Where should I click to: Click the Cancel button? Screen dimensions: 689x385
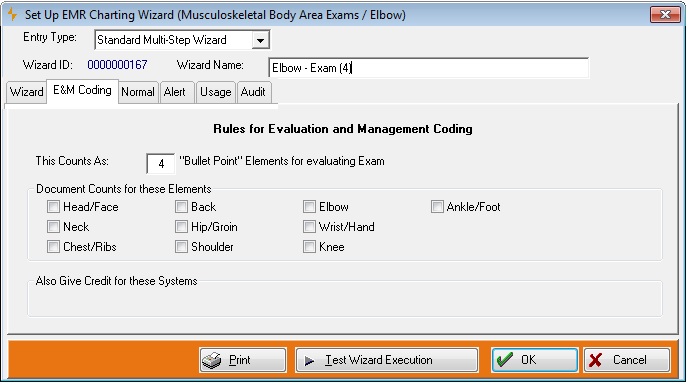[x=627, y=360]
